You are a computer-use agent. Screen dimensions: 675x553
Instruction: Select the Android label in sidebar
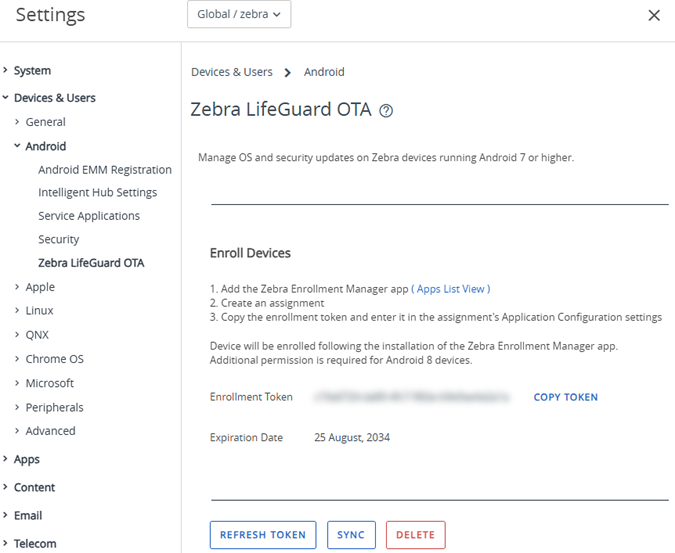click(x=46, y=146)
